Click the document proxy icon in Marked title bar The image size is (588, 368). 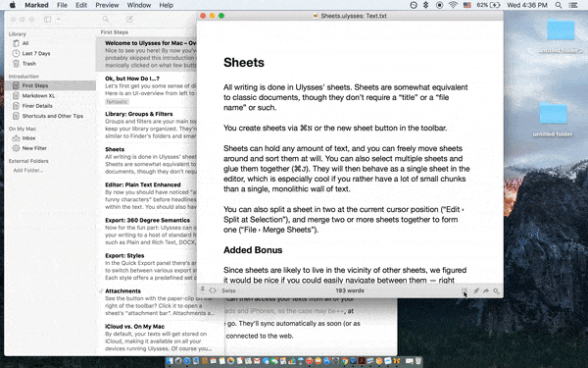316,16
